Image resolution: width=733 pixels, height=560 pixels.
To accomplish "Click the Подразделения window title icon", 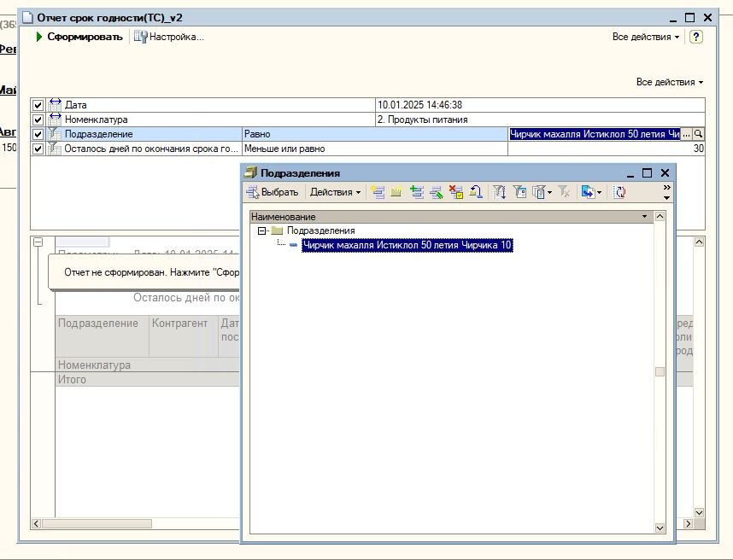I will pyautogui.click(x=251, y=172).
